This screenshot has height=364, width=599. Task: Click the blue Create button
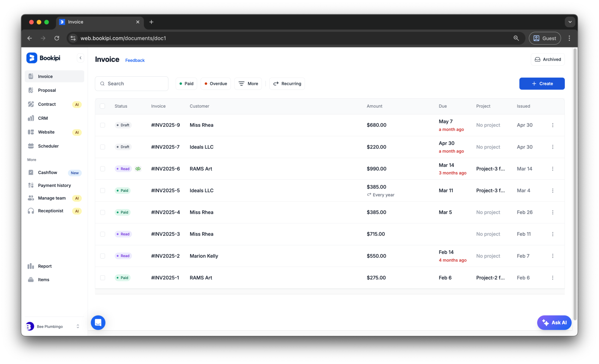[x=542, y=84]
